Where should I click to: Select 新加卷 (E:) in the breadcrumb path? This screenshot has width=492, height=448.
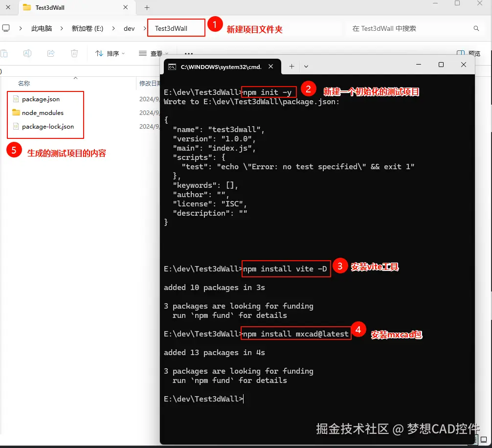click(87, 28)
